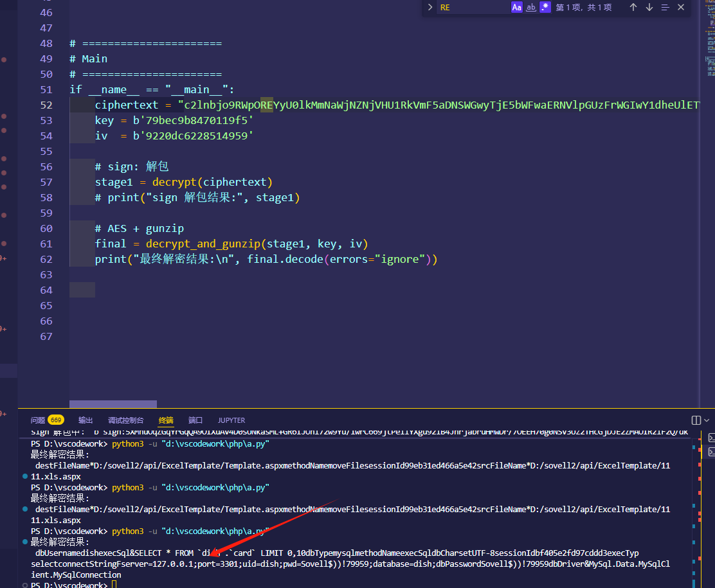Click line number 52 in the gutter
715x588 pixels.
(46, 105)
